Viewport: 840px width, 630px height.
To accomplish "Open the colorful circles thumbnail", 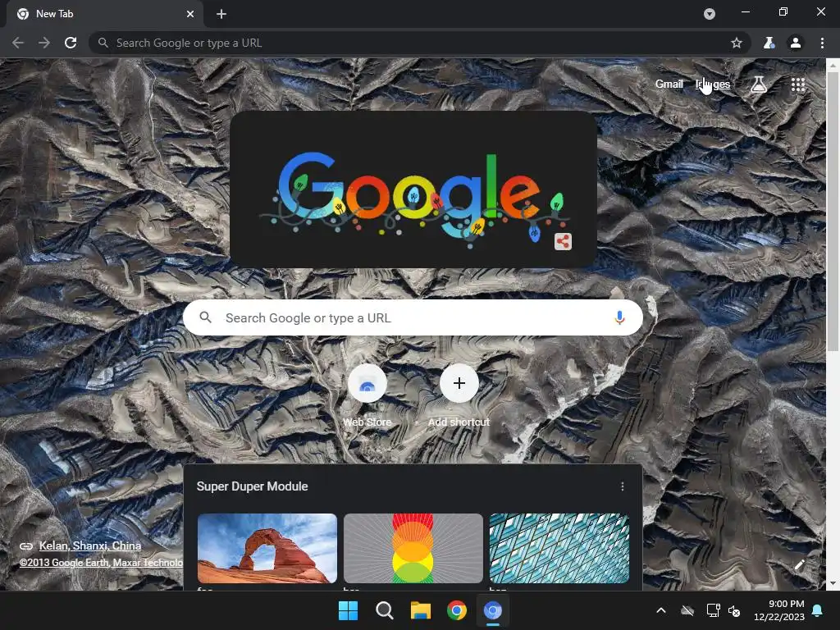I will [413, 548].
